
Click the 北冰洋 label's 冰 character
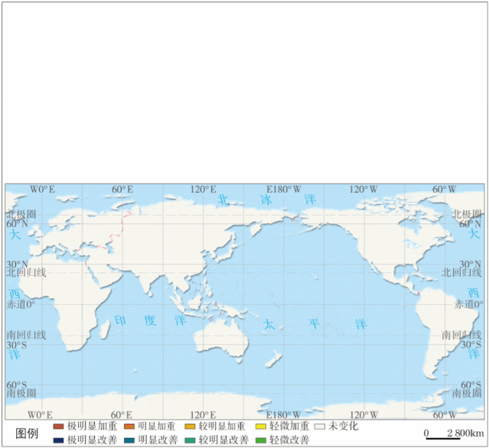point(266,200)
